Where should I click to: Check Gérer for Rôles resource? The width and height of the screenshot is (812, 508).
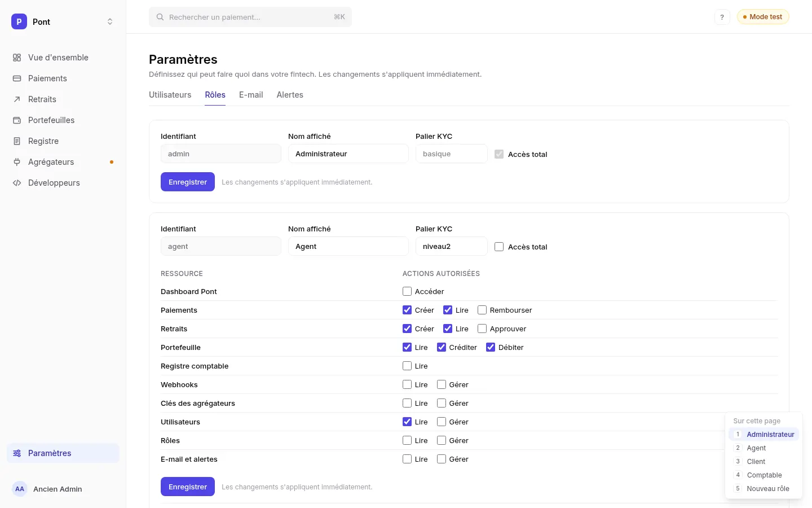(442, 440)
